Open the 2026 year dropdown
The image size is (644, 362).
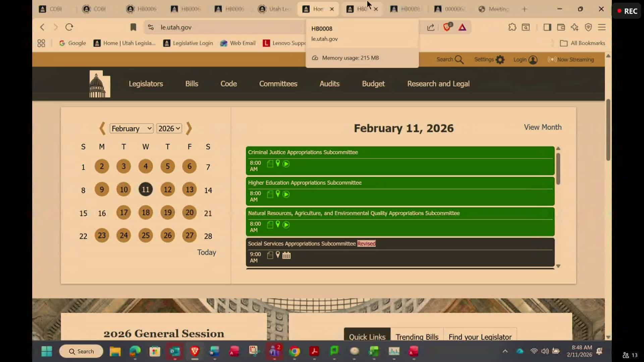coord(169,128)
